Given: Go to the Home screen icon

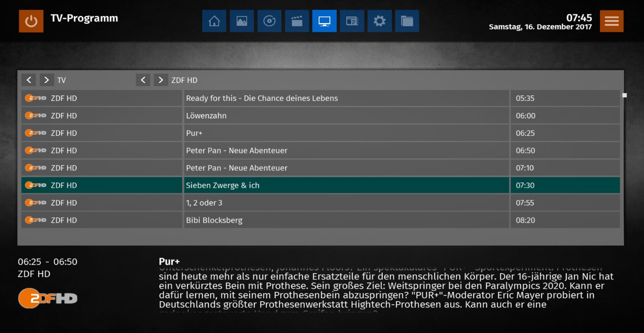Looking at the screenshot, I should [214, 21].
